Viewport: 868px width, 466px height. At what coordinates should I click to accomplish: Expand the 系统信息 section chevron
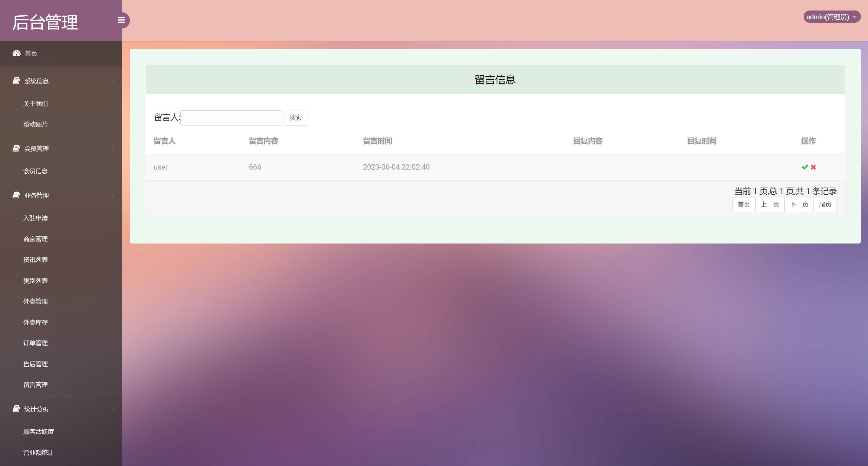point(113,81)
